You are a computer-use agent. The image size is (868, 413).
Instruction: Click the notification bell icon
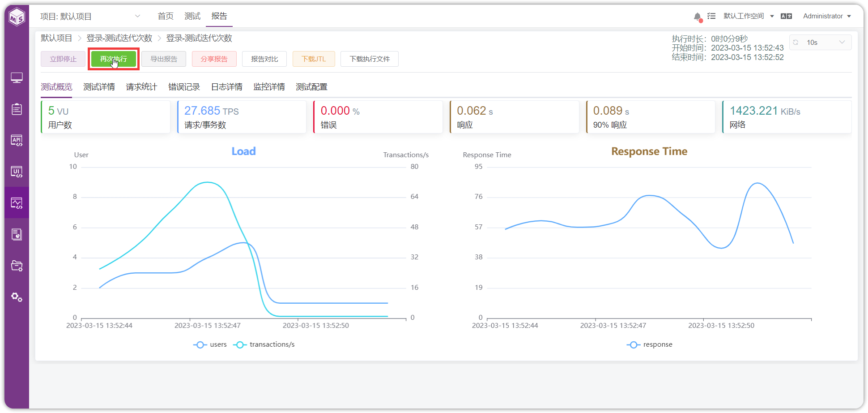698,17
